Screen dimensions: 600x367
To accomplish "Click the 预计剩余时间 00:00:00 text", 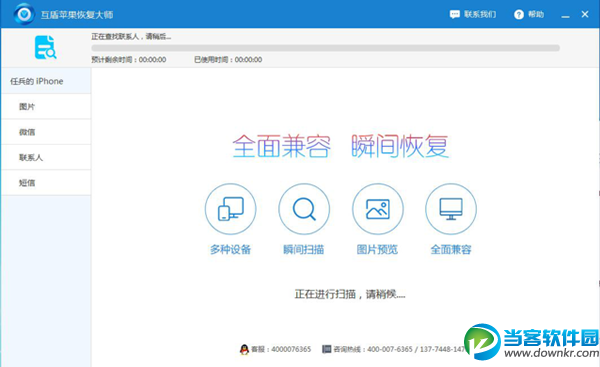I will 129,60.
